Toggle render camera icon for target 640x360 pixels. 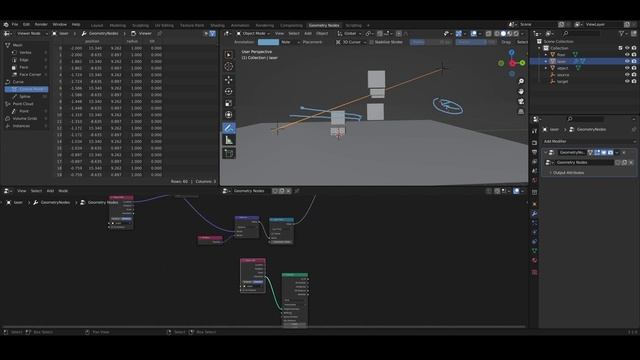coord(634,81)
